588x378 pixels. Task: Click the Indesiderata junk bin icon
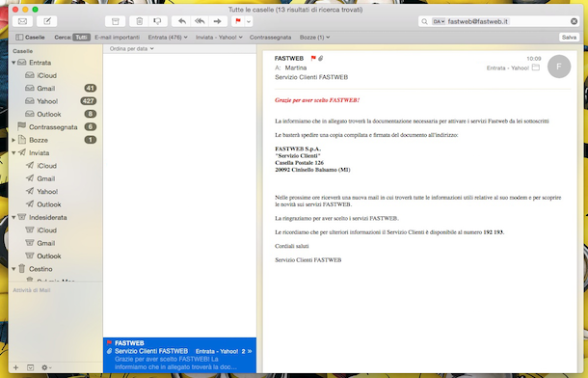[22, 217]
